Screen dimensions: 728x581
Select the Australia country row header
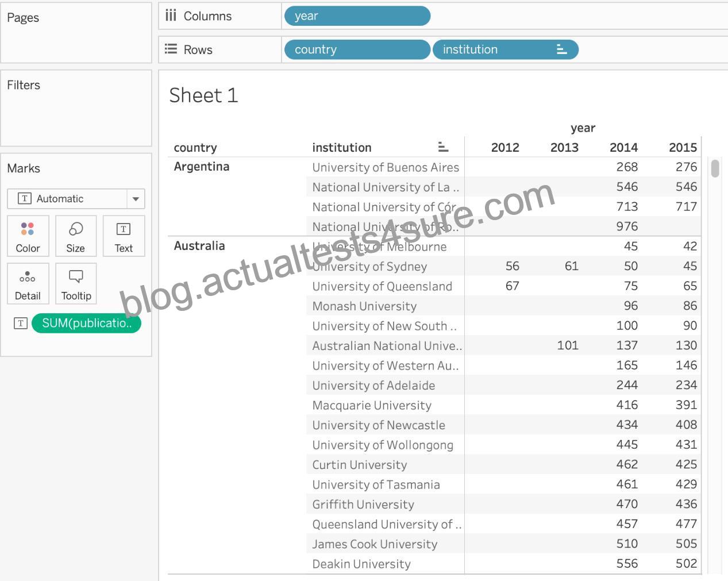pos(199,246)
